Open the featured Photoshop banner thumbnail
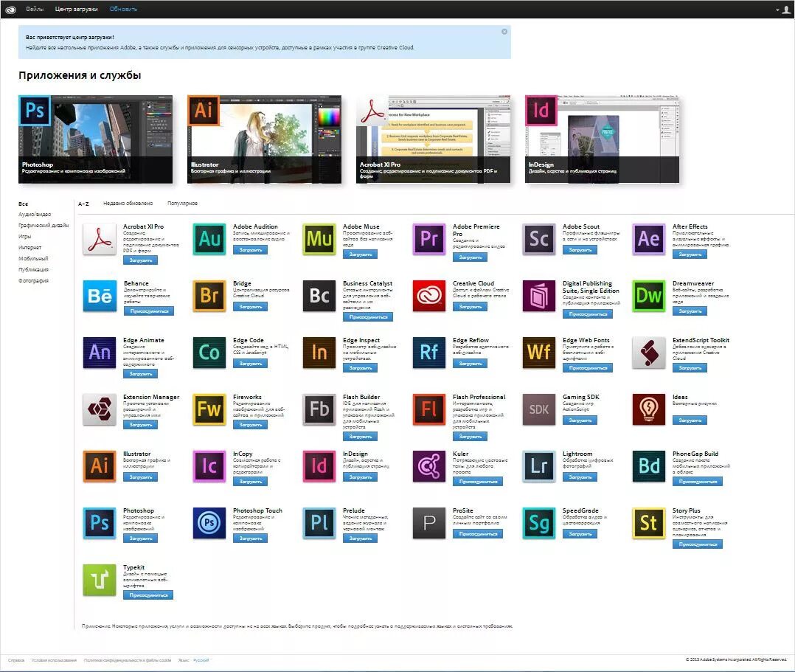The height and width of the screenshot is (672, 795). [95, 139]
